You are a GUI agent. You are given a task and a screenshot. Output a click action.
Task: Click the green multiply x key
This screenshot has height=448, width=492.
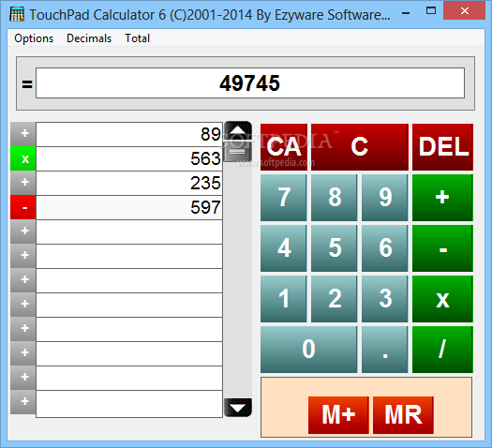442,299
